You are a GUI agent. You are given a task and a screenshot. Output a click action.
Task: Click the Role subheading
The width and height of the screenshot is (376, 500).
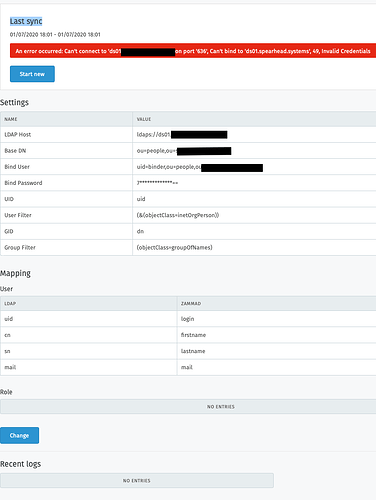pos(6,392)
